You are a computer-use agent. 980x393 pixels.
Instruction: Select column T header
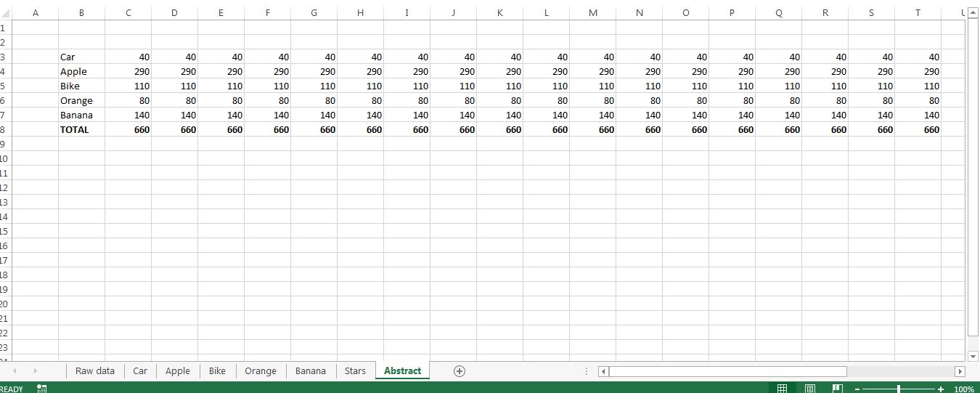tap(918, 12)
